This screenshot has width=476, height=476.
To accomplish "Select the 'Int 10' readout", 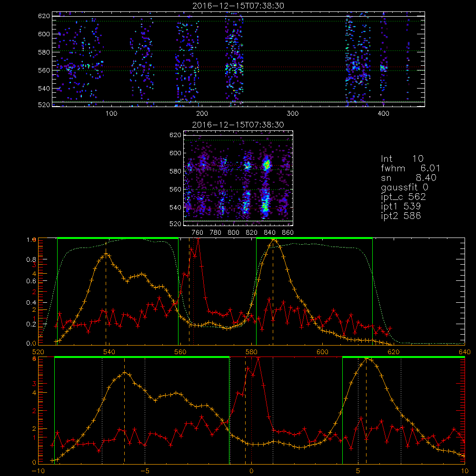I will click(x=402, y=159).
